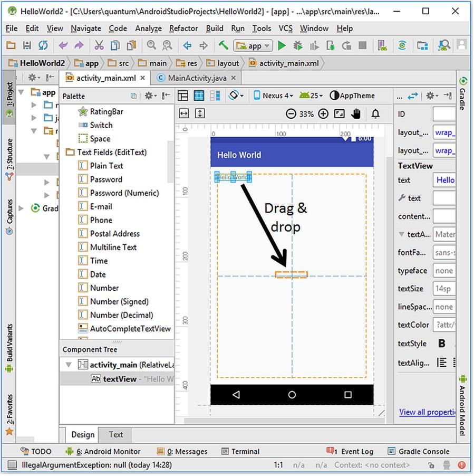Viewport: 474px width, 476px height.
Task: Click the Undo arrow in toolbar
Action: pyautogui.click(x=63, y=45)
